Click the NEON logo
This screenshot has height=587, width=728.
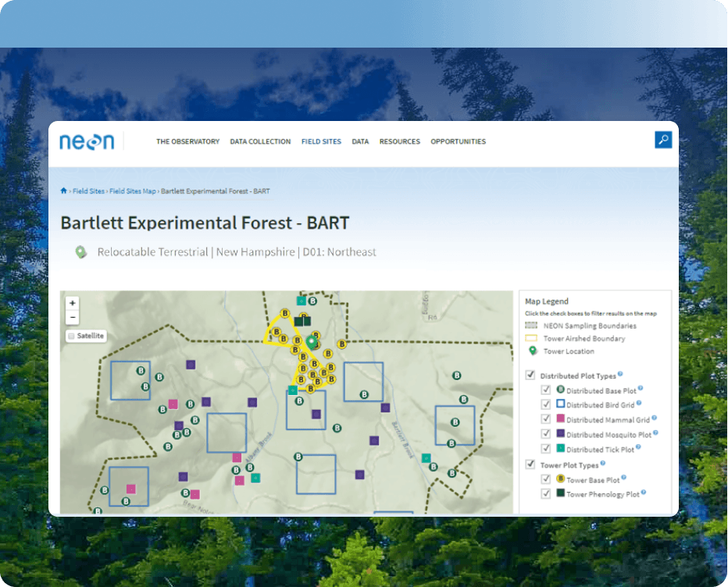click(87, 141)
